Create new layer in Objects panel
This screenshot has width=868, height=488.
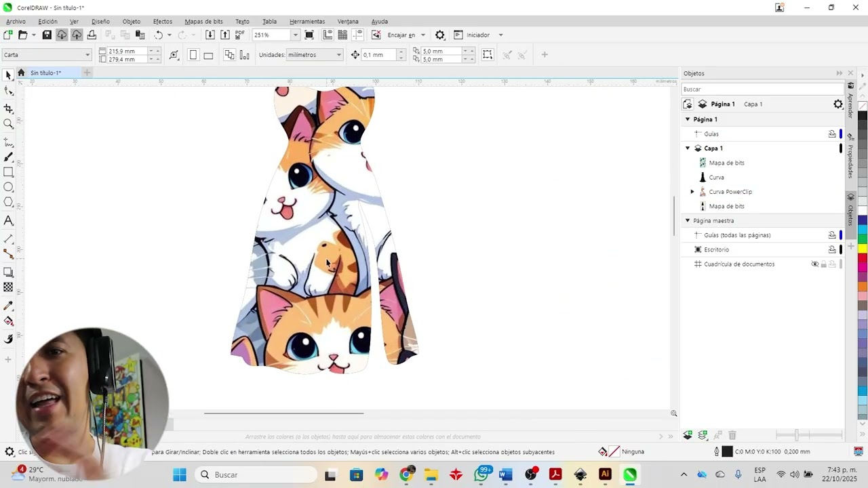click(x=688, y=435)
